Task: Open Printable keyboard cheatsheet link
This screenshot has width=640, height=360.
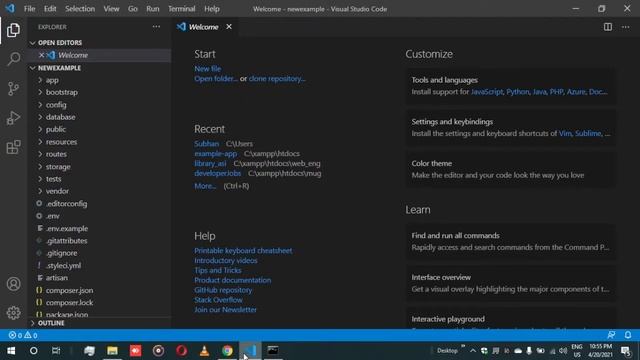Action: click(243, 251)
